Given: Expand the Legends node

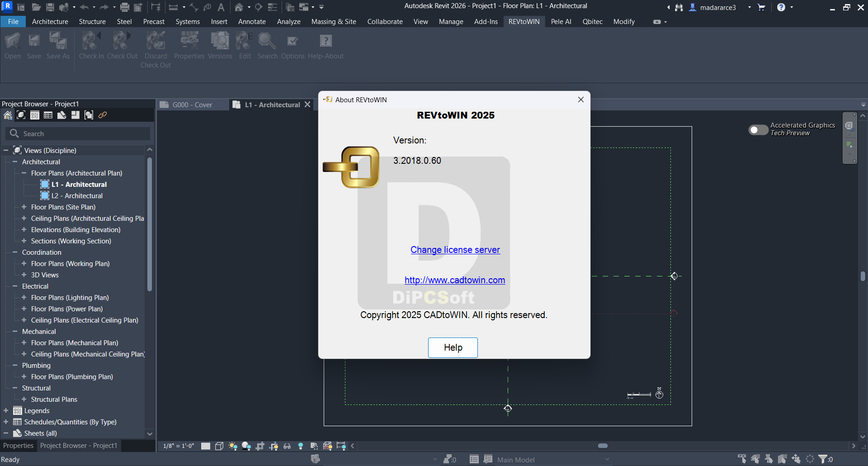Looking at the screenshot, I should (6, 410).
